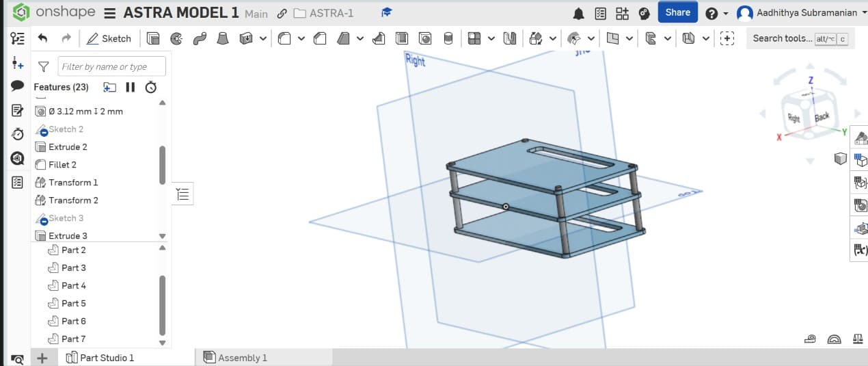Select the Linear pattern tool
Viewport: 868px width, 366px height.
point(474,38)
